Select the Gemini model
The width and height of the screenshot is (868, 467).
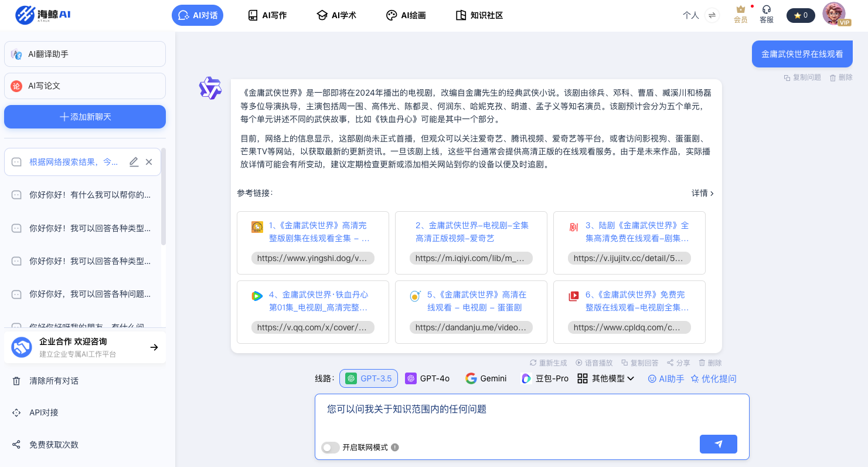pyautogui.click(x=486, y=378)
